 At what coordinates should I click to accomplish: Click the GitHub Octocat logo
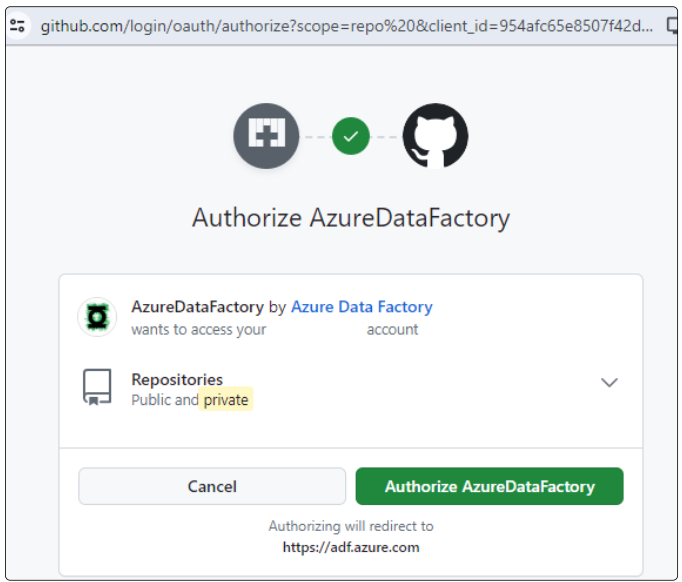tap(435, 136)
